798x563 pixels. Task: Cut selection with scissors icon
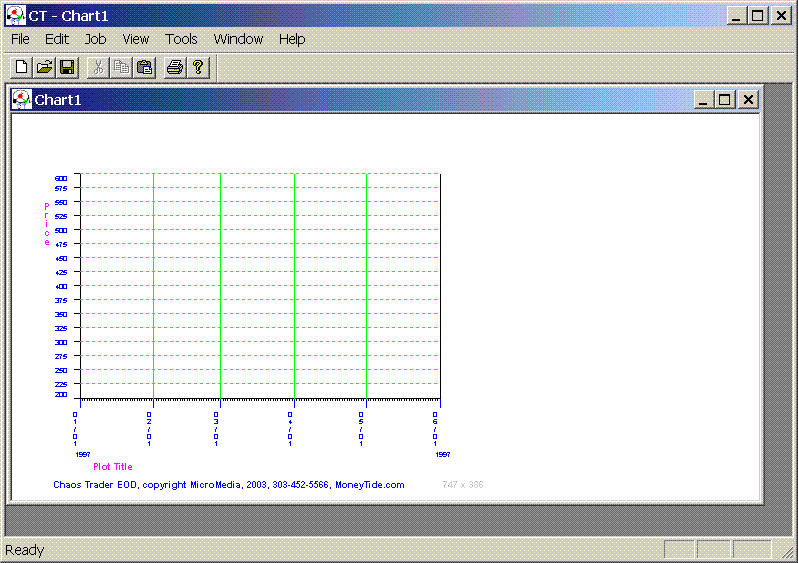98,67
